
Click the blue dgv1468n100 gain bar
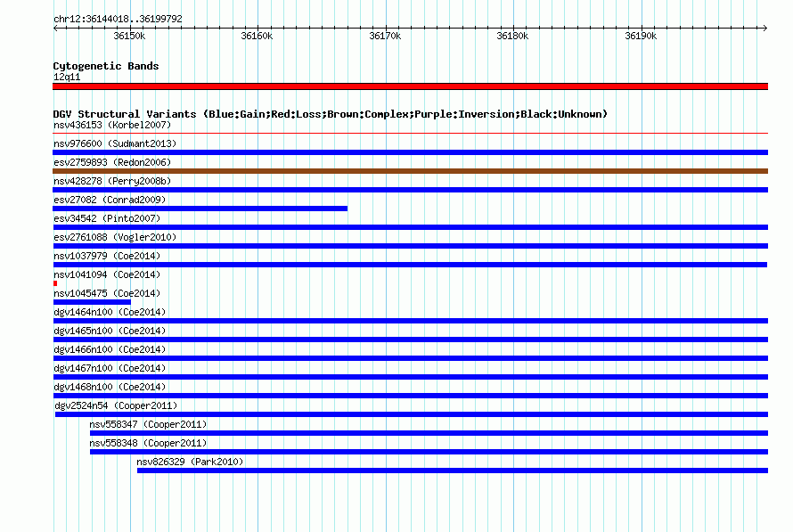[410, 396]
